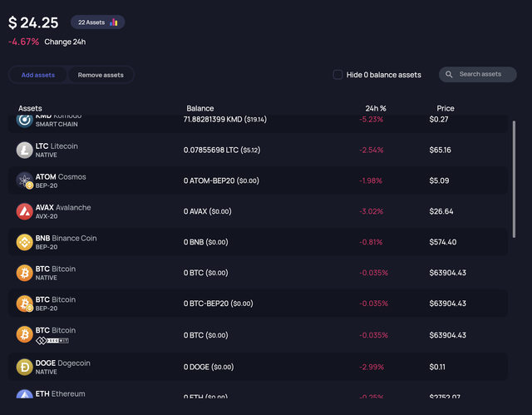Click Remove assets button
532x415 pixels.
coord(101,75)
